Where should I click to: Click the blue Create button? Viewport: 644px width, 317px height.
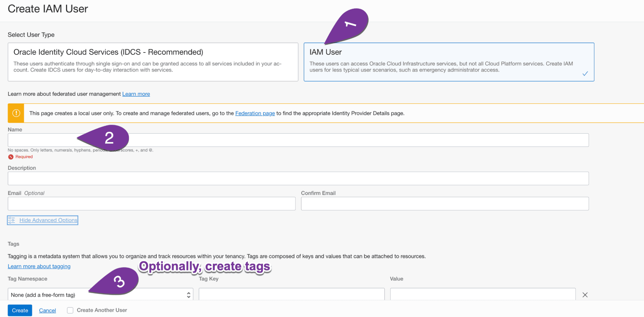point(20,310)
